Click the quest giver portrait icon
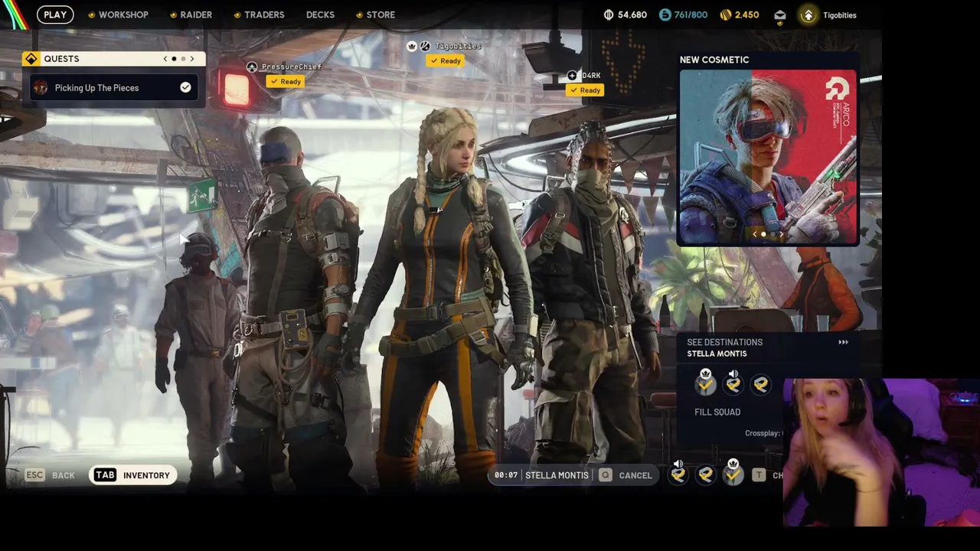This screenshot has width=980, height=551. tap(41, 88)
